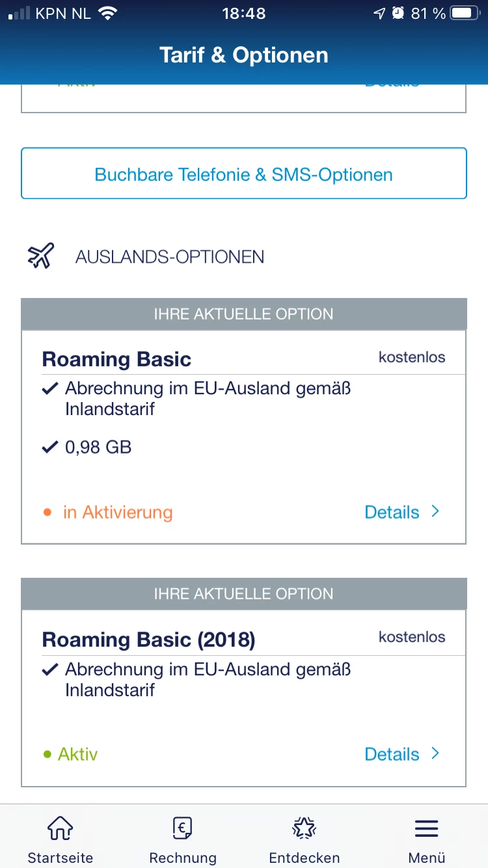Expand Roaming Basic (2018) details chevron
This screenshot has width=488, height=868.
(x=435, y=753)
